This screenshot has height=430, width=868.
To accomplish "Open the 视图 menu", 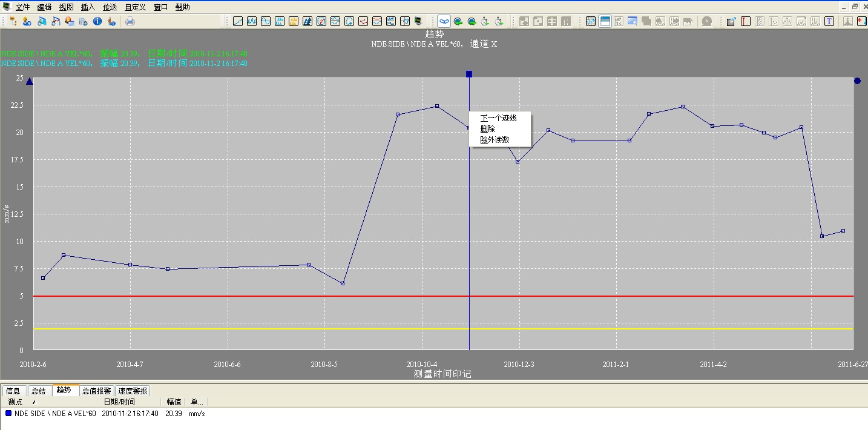I will point(66,7).
